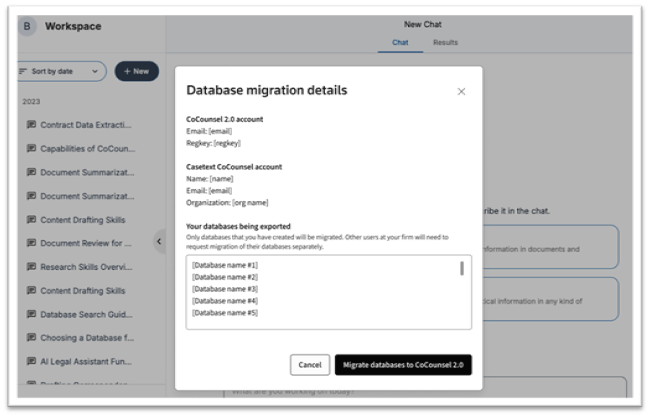Click the chat icon beside Research Skills Overview
This screenshot has height=417, width=650.
point(31,267)
